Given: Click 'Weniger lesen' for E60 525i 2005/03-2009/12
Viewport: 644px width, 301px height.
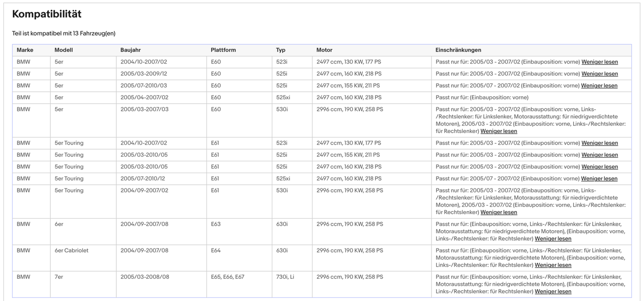Looking at the screenshot, I should pos(599,74).
